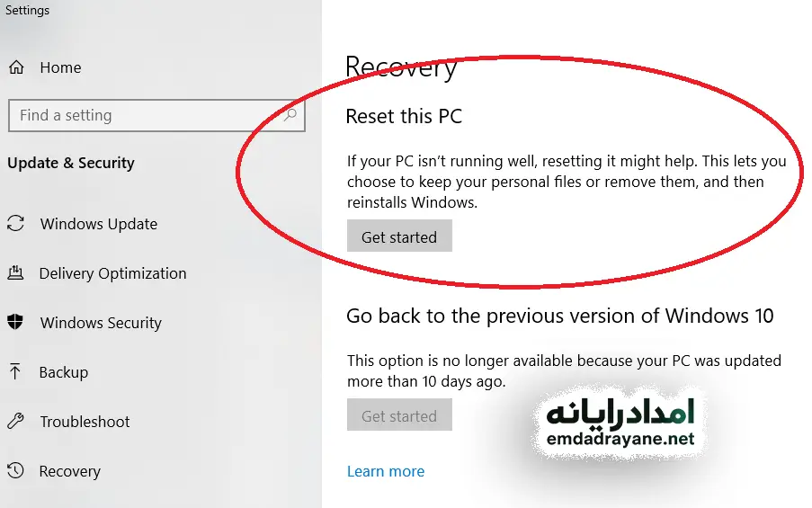Click the Windows Update sync icon

pos(16,224)
